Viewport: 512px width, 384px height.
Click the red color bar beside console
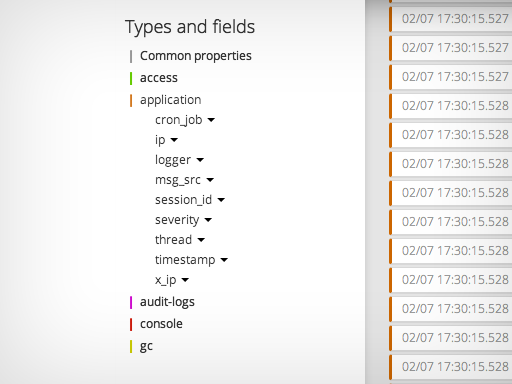[x=131, y=324]
